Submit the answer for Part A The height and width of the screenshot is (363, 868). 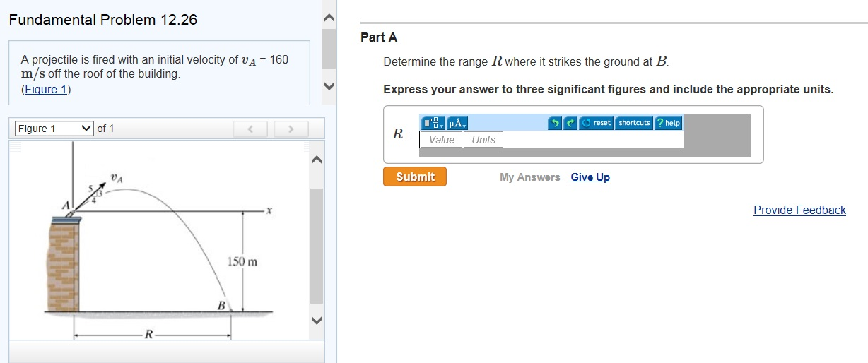coord(415,177)
